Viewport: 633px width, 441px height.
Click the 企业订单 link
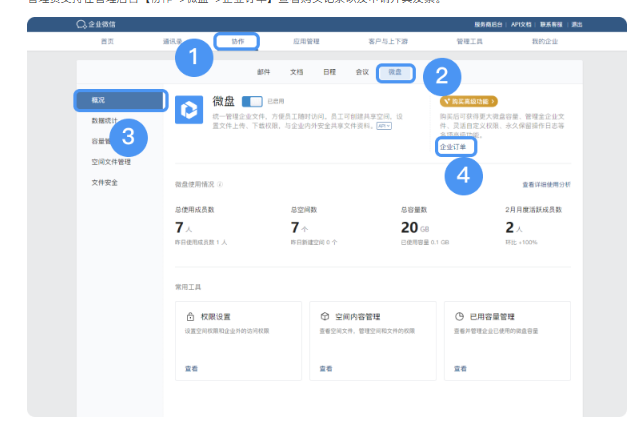coord(455,146)
